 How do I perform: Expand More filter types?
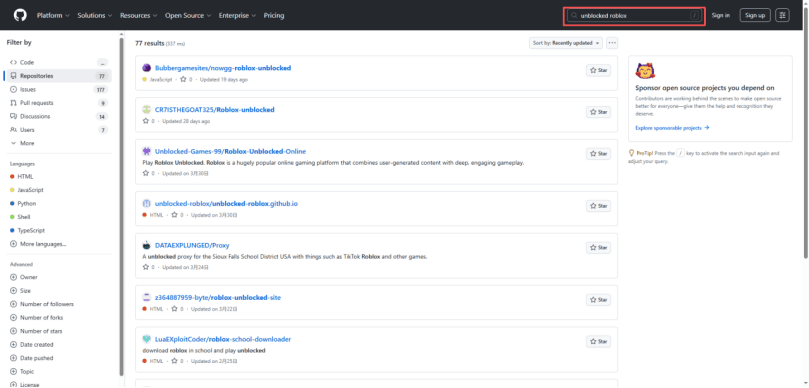22,143
